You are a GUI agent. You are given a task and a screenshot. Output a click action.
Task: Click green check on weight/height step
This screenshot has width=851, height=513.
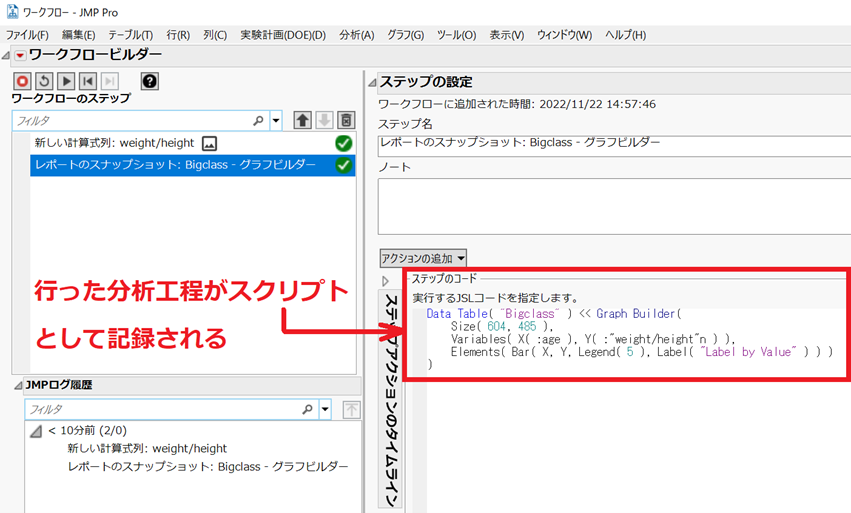pyautogui.click(x=344, y=143)
